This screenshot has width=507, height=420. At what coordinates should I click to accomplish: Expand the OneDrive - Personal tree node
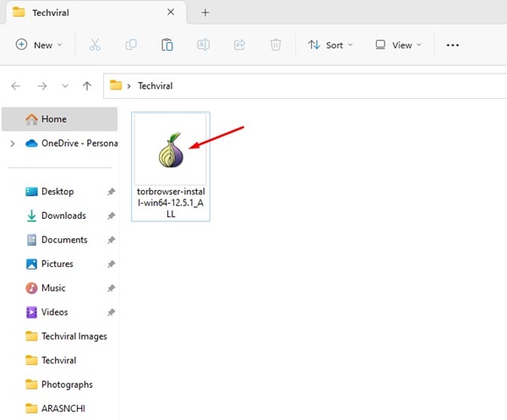[x=13, y=143]
